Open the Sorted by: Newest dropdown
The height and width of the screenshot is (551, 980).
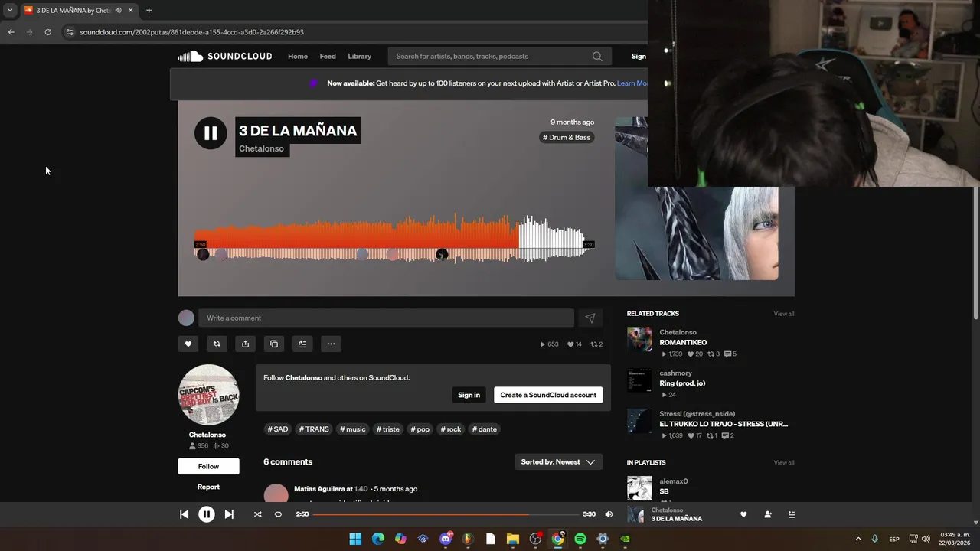558,462
